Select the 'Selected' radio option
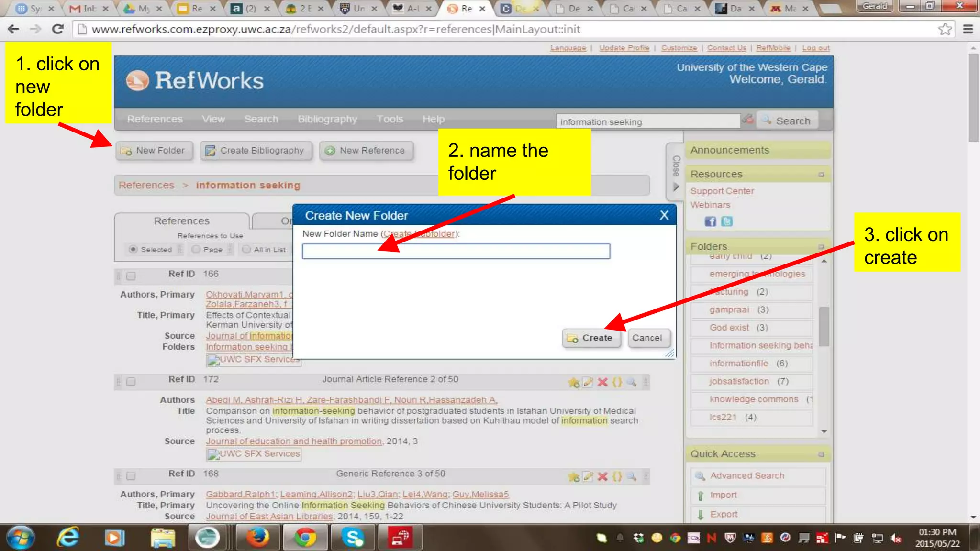The height and width of the screenshot is (551, 980). coord(133,249)
